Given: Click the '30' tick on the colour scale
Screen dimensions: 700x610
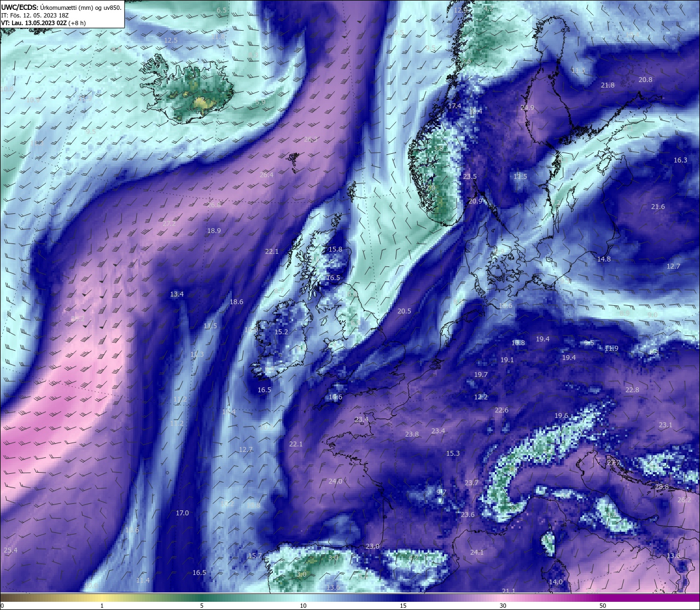Looking at the screenshot, I should click(x=503, y=606).
